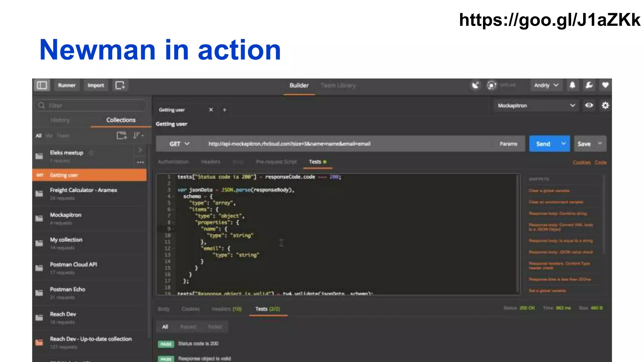Click the Cookies link

pos(581,162)
